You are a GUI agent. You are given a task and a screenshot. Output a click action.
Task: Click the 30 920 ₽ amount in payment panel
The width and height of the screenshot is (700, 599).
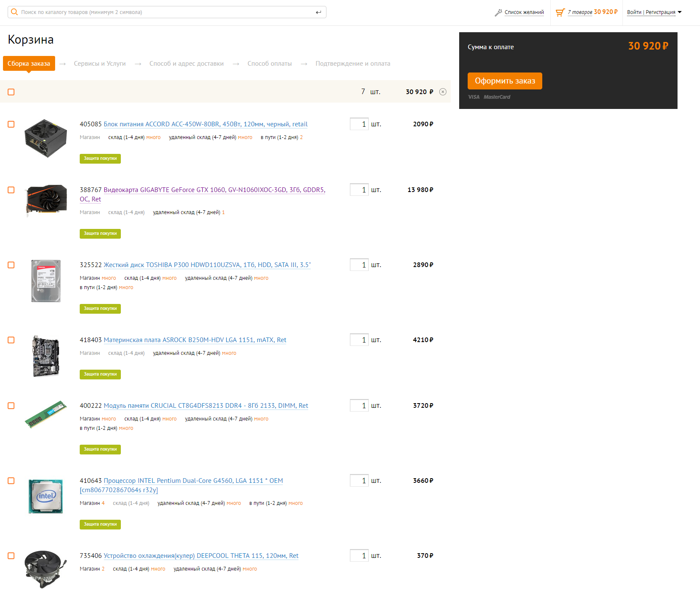pos(648,46)
